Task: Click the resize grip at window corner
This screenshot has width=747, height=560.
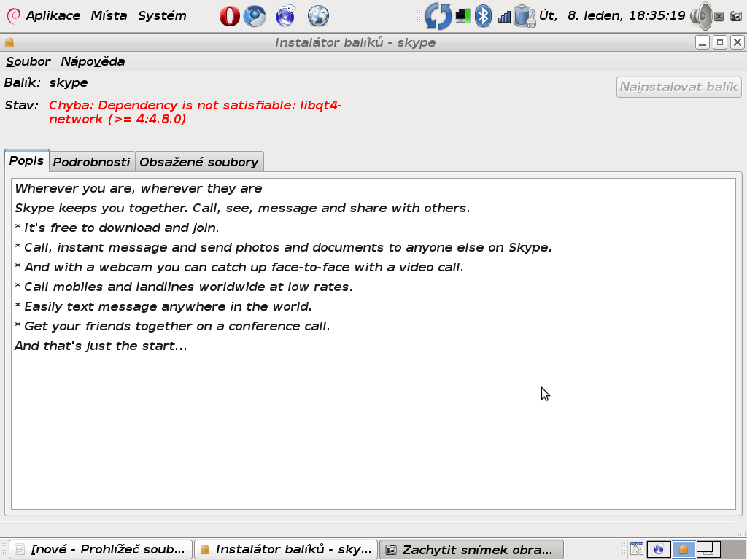Action: (x=741, y=532)
